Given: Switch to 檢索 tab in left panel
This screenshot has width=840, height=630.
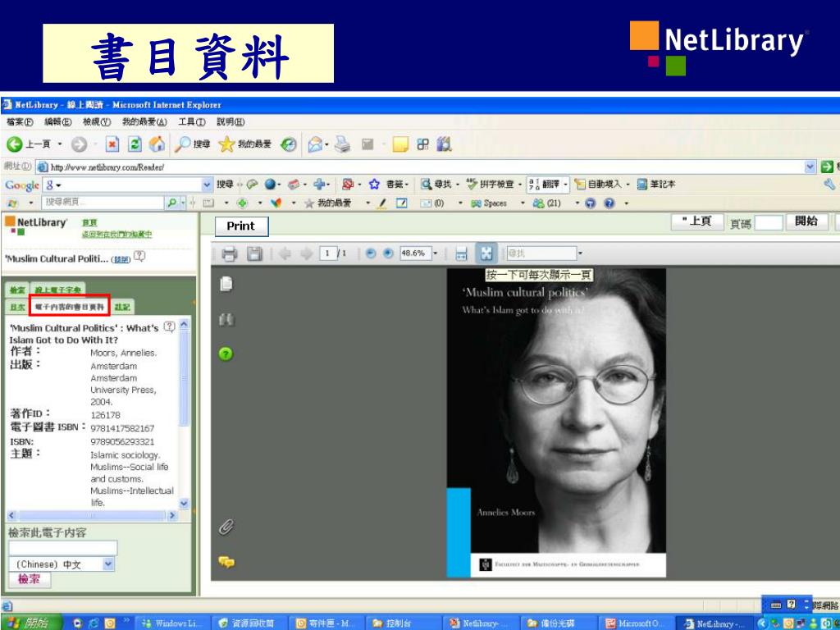Looking at the screenshot, I should coord(17,290).
